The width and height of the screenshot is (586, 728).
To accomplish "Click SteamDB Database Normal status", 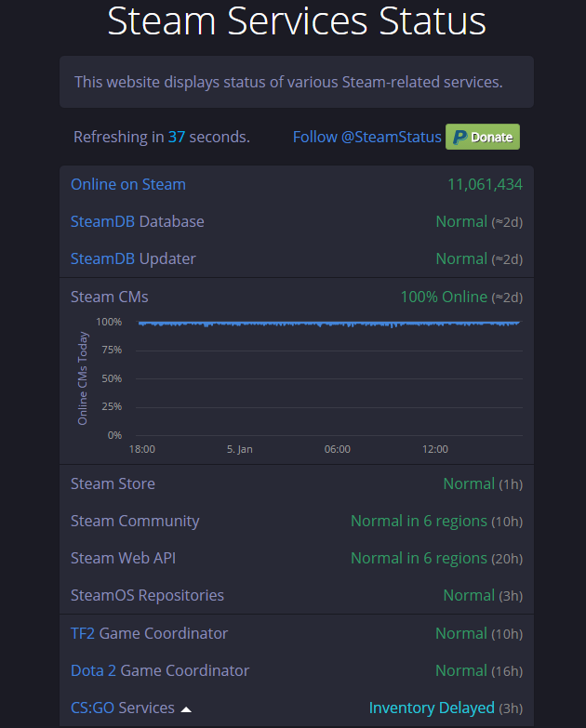I will click(x=479, y=221).
